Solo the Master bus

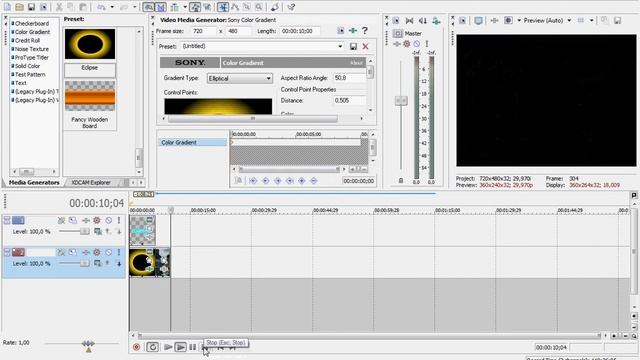point(427,44)
